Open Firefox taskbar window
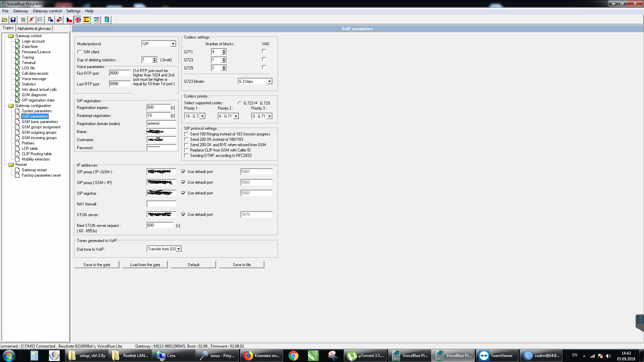Image resolution: width=644 pixels, height=362 pixels. (262, 356)
